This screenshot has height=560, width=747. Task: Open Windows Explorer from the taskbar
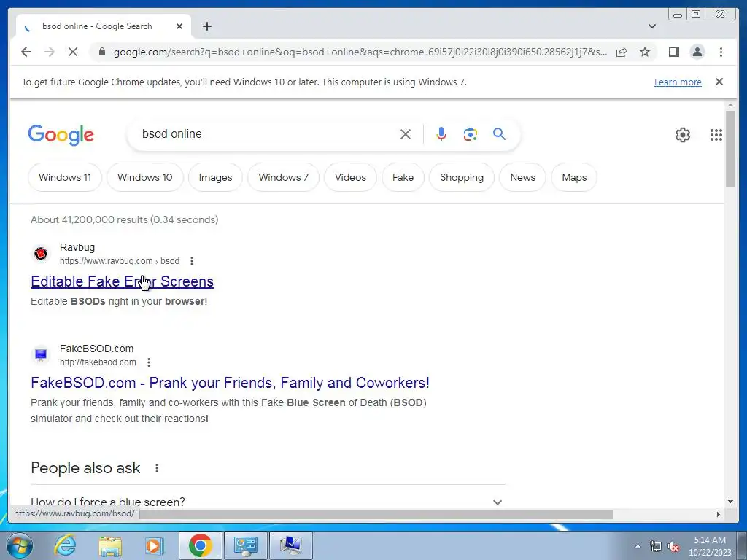point(110,545)
